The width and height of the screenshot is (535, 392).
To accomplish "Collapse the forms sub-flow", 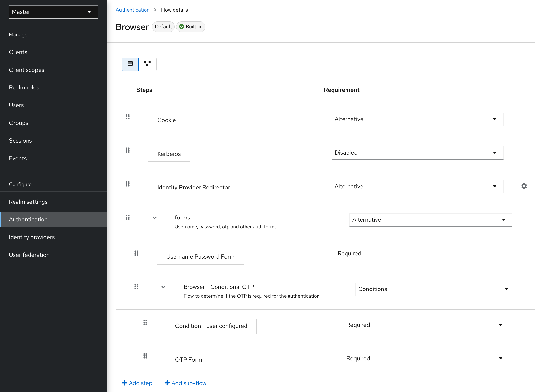I will click(155, 218).
